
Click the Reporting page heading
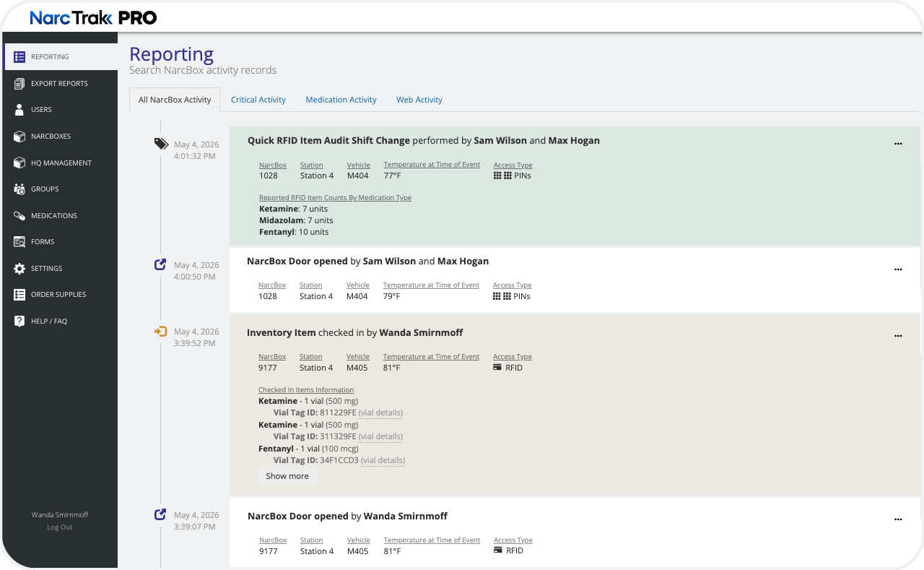click(x=171, y=54)
